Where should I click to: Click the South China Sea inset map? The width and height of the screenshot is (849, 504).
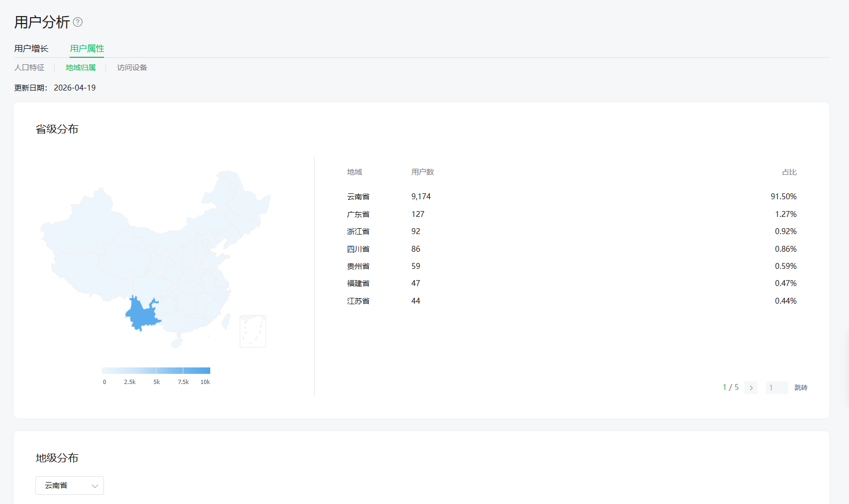coord(252,331)
